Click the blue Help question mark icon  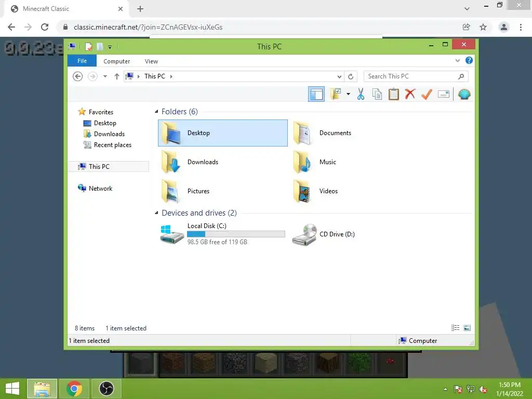[x=469, y=60]
